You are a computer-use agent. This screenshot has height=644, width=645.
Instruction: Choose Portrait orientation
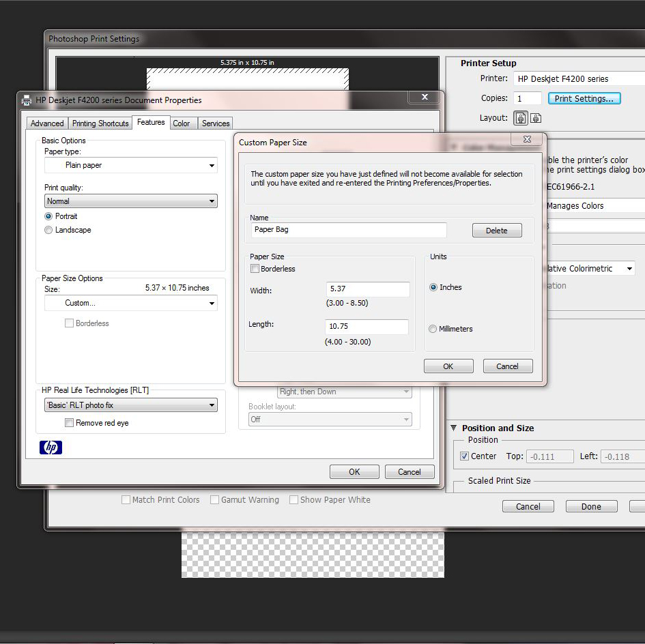click(48, 216)
